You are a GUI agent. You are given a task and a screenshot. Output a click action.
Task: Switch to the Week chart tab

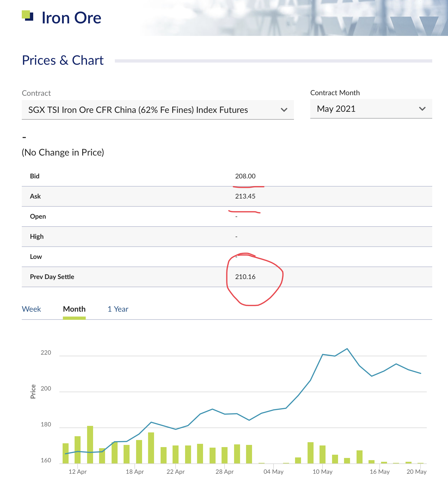31,309
